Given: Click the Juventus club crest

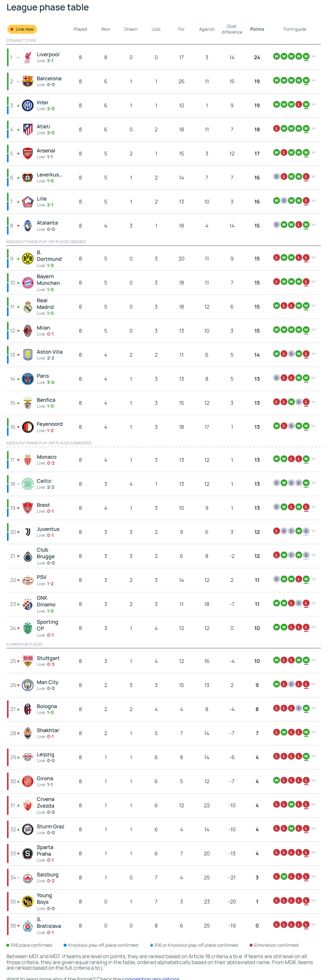Looking at the screenshot, I should 28,532.
